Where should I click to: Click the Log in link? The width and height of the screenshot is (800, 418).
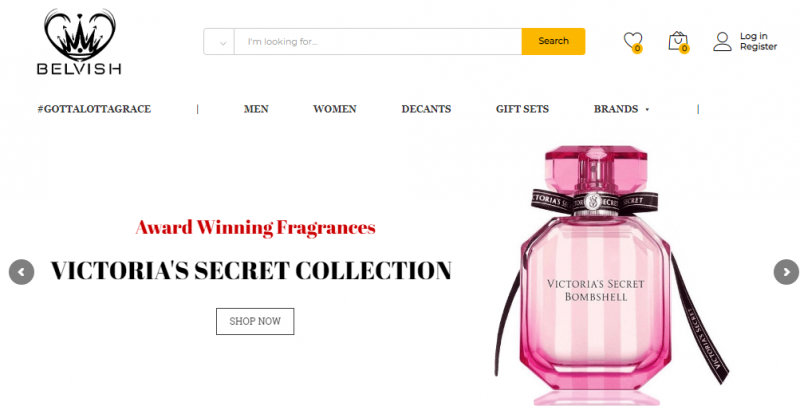754,36
